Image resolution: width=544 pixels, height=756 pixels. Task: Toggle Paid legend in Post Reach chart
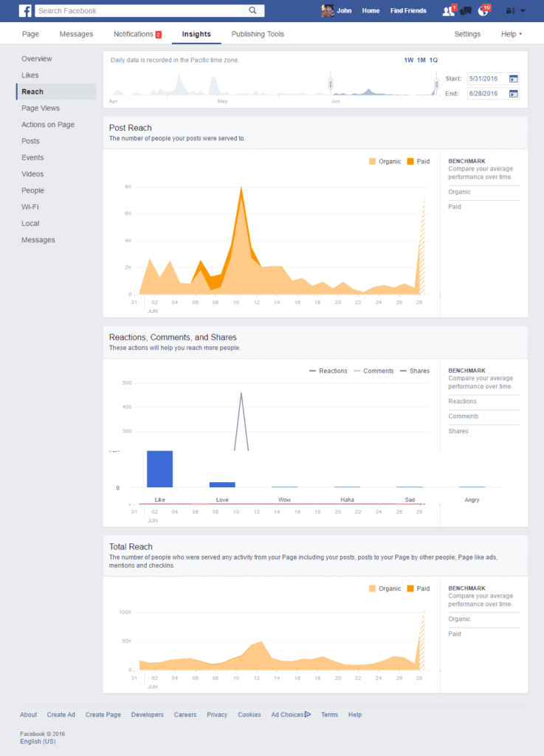tap(418, 161)
